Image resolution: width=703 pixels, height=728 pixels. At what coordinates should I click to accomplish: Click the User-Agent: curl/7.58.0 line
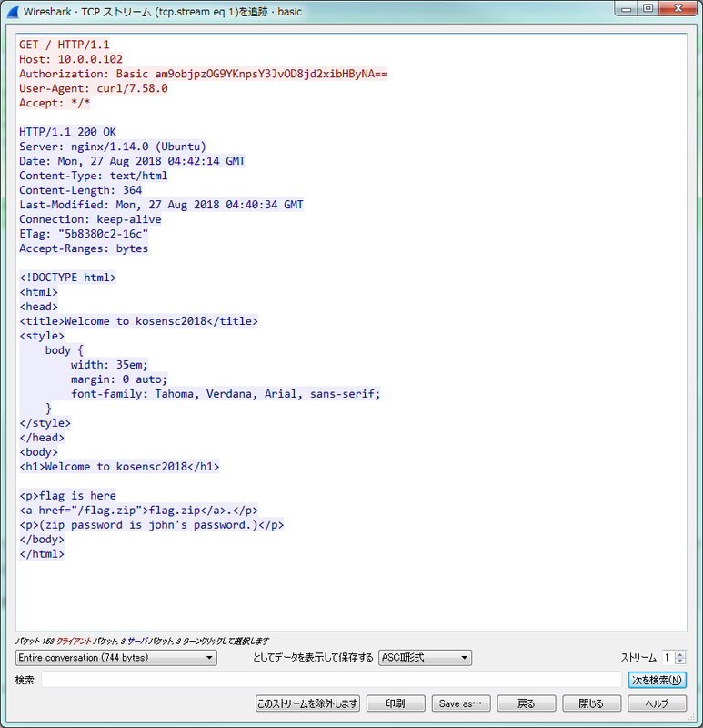[94, 88]
